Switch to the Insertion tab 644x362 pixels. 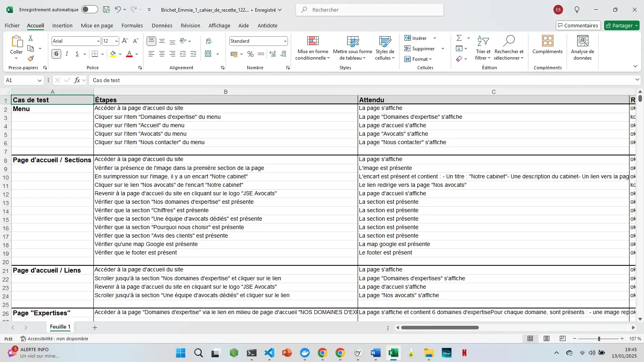[x=62, y=25]
